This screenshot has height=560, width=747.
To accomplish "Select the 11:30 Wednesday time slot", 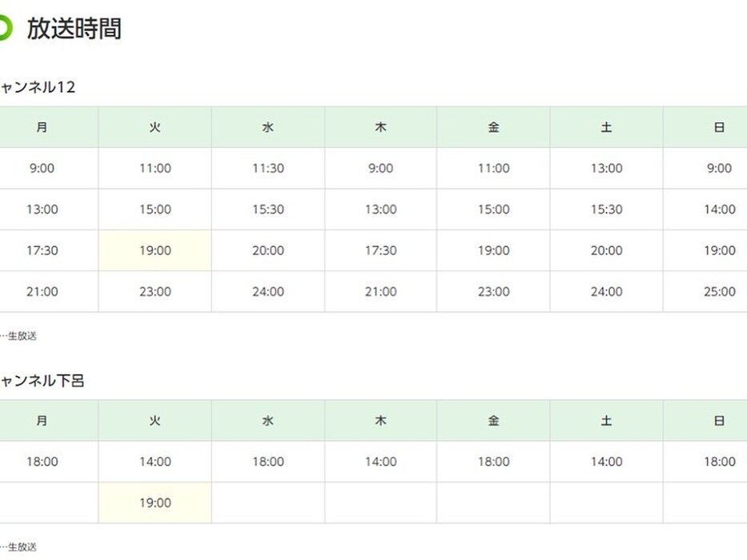I will [268, 168].
